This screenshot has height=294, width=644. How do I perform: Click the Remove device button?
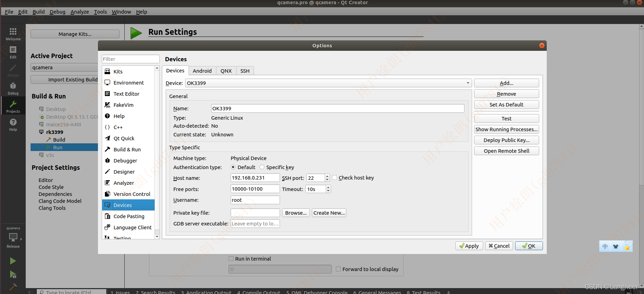pos(506,94)
